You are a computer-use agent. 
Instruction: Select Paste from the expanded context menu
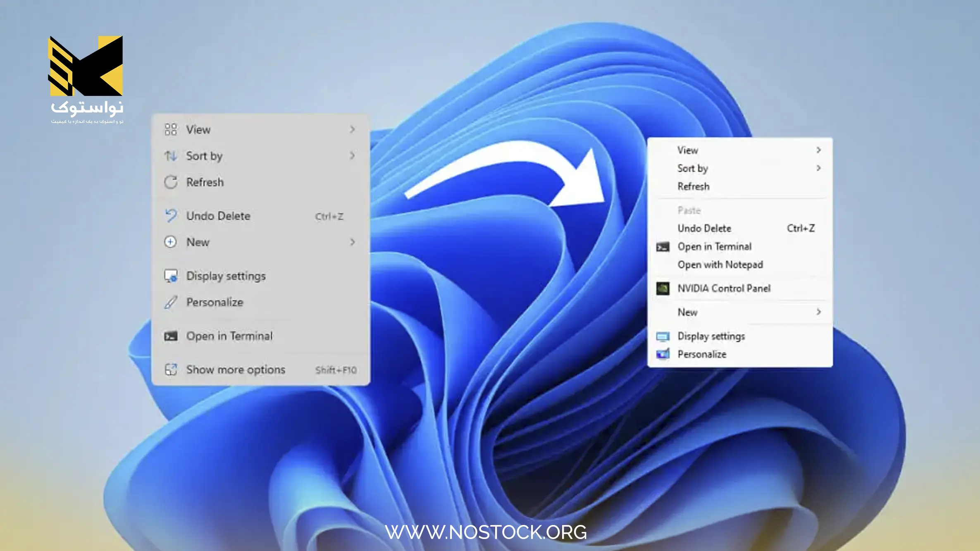click(689, 210)
